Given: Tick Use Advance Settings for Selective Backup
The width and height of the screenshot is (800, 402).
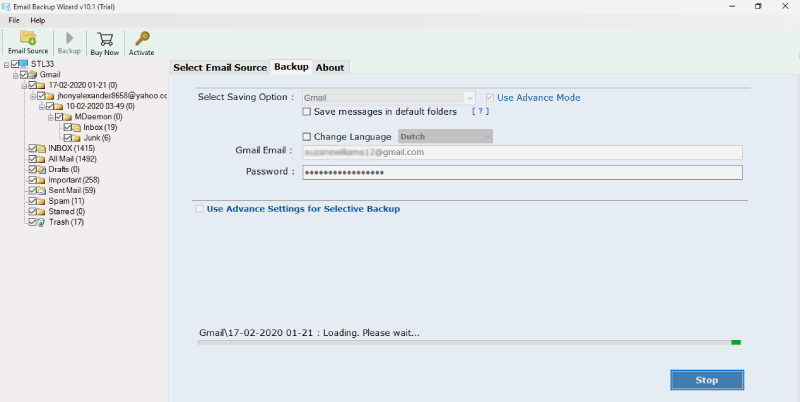Looking at the screenshot, I should click(199, 209).
